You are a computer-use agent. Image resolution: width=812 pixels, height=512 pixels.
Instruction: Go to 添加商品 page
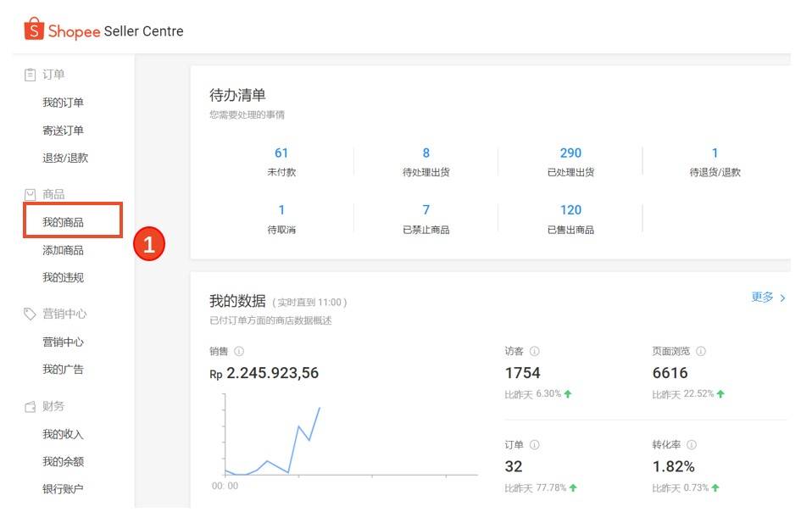pyautogui.click(x=64, y=250)
